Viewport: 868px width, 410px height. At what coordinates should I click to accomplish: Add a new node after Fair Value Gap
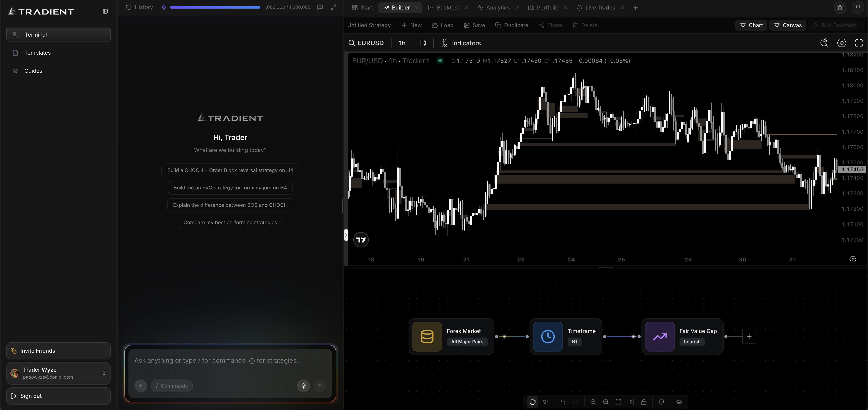pyautogui.click(x=749, y=336)
